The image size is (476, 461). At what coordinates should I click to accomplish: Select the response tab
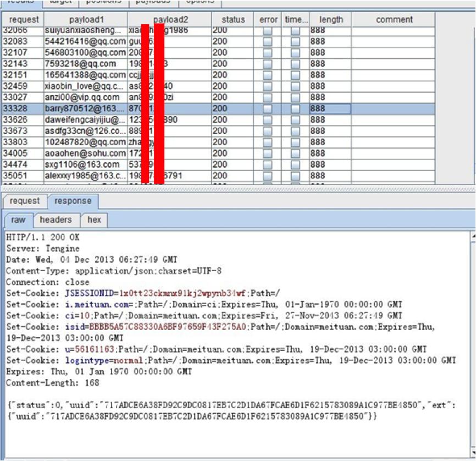73,201
